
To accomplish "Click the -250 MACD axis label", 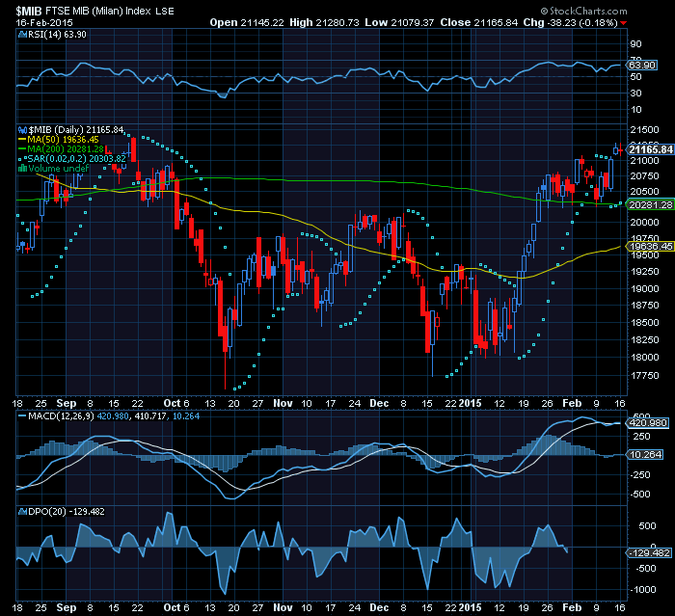I will pos(640,474).
